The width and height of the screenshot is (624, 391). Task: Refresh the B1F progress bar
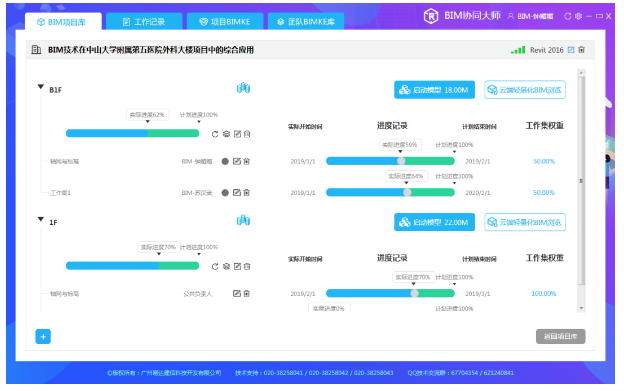(x=215, y=134)
